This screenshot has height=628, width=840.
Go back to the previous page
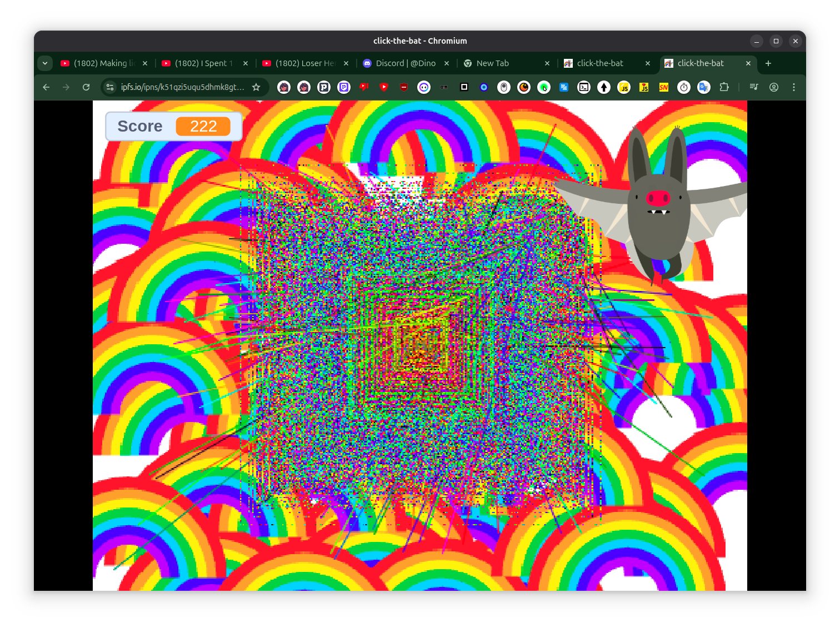46,87
